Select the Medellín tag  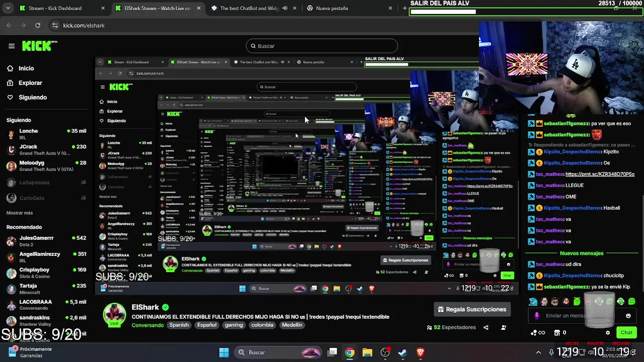point(292,325)
